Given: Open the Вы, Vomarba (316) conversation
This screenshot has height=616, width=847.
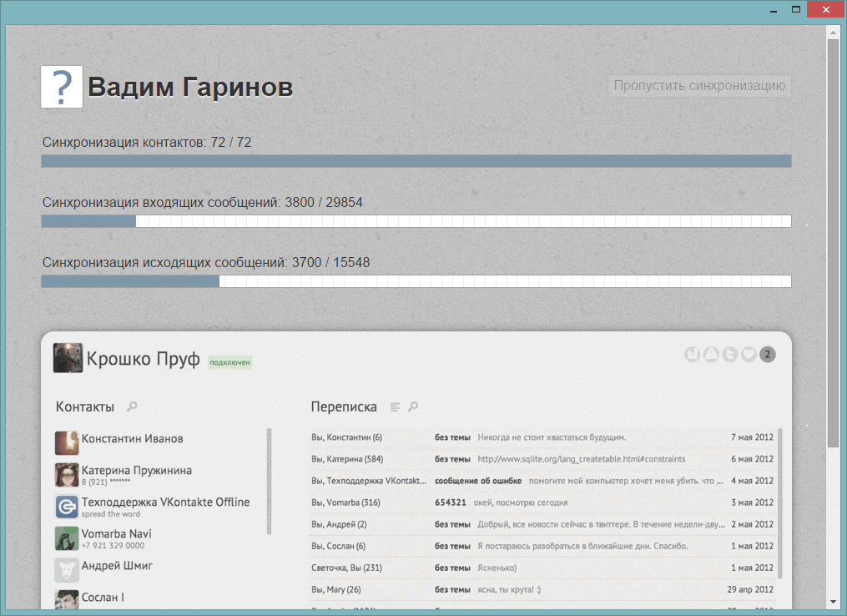Looking at the screenshot, I should 345,502.
